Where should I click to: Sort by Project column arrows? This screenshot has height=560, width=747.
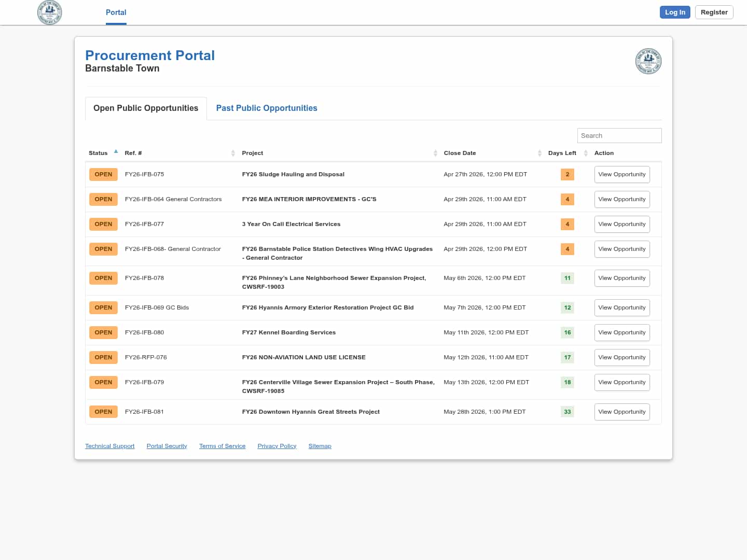point(435,153)
